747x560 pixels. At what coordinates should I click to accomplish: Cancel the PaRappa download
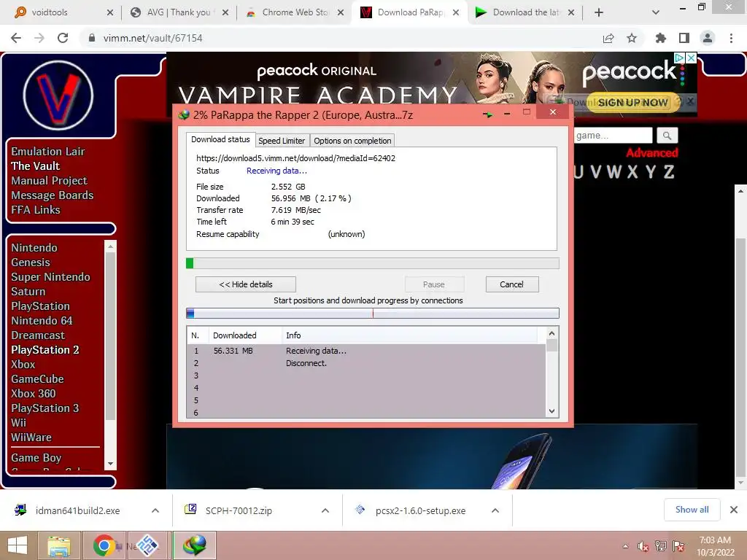(512, 284)
